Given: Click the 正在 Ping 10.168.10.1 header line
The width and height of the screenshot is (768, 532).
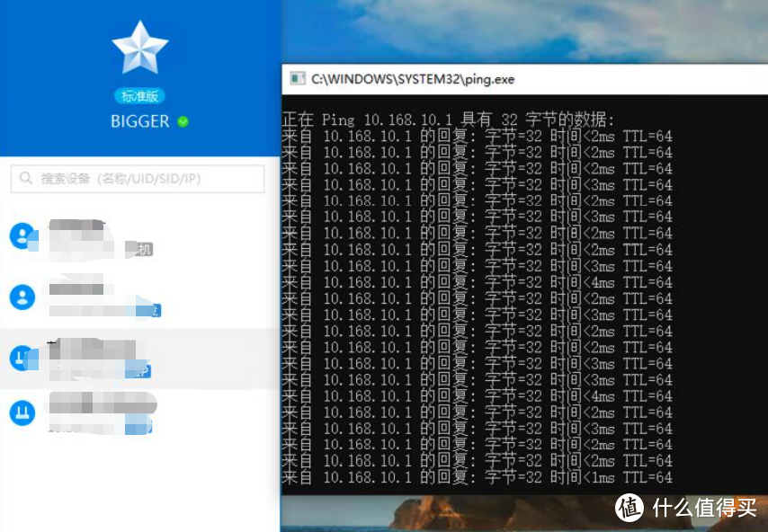Looking at the screenshot, I should 448,120.
